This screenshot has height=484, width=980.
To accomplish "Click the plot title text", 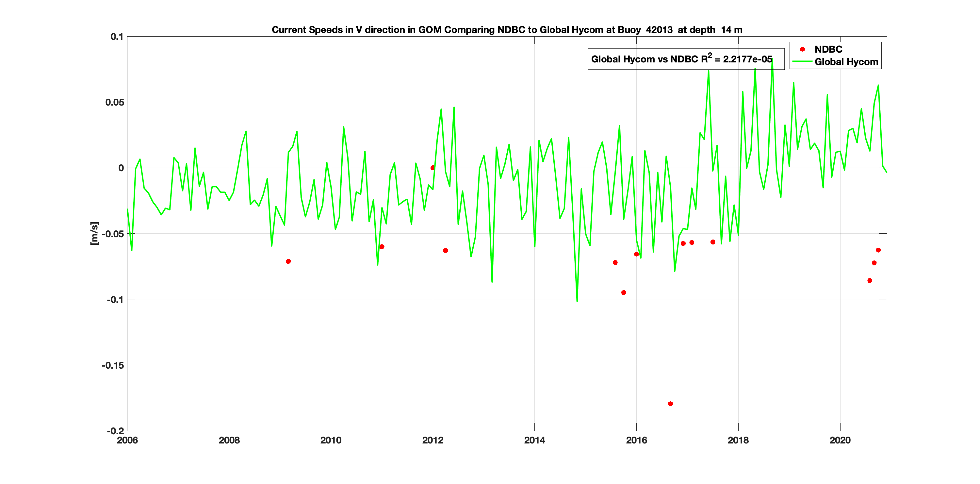I will [507, 30].
